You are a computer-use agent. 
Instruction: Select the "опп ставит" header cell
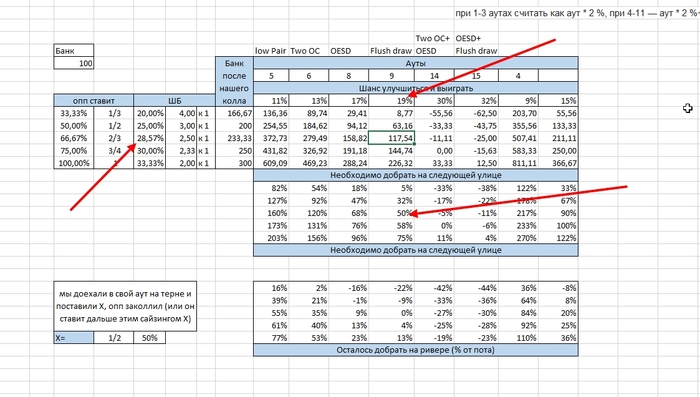click(x=94, y=100)
